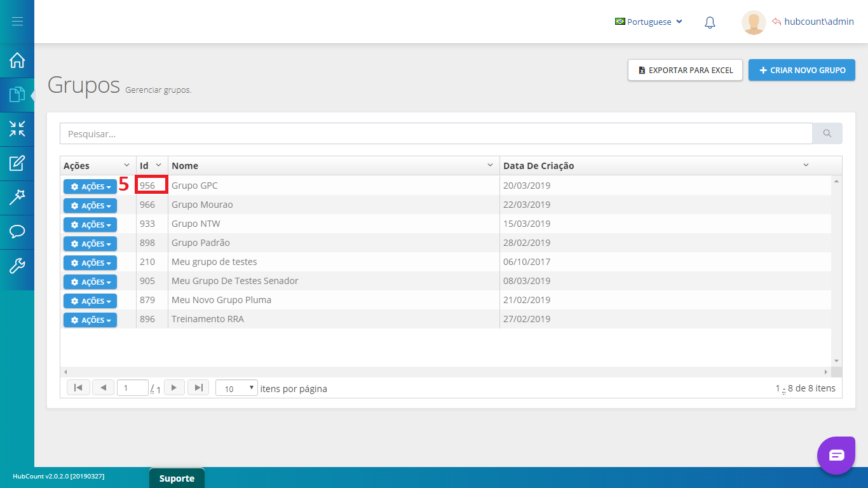Click the Id cell 966

click(x=152, y=205)
